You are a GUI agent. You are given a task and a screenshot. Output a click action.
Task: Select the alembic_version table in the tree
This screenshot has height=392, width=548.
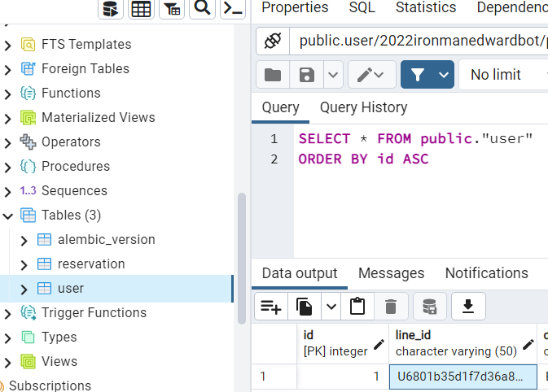pyautogui.click(x=106, y=239)
